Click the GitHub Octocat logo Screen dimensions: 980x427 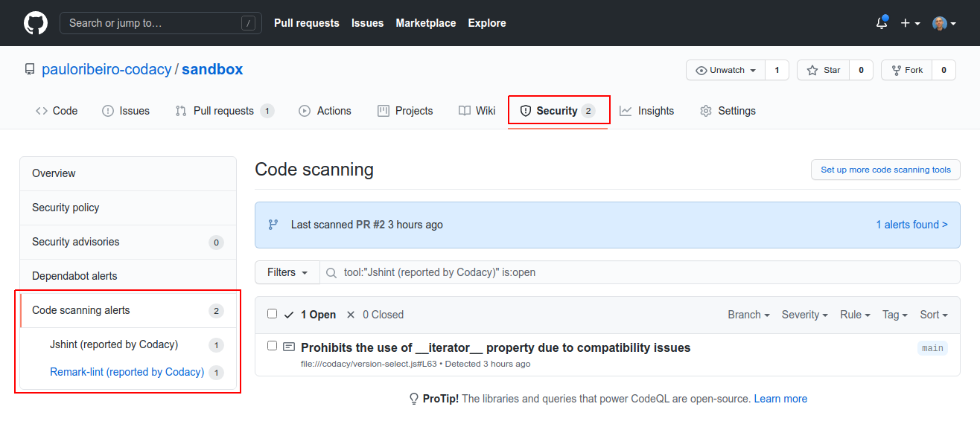coord(36,23)
